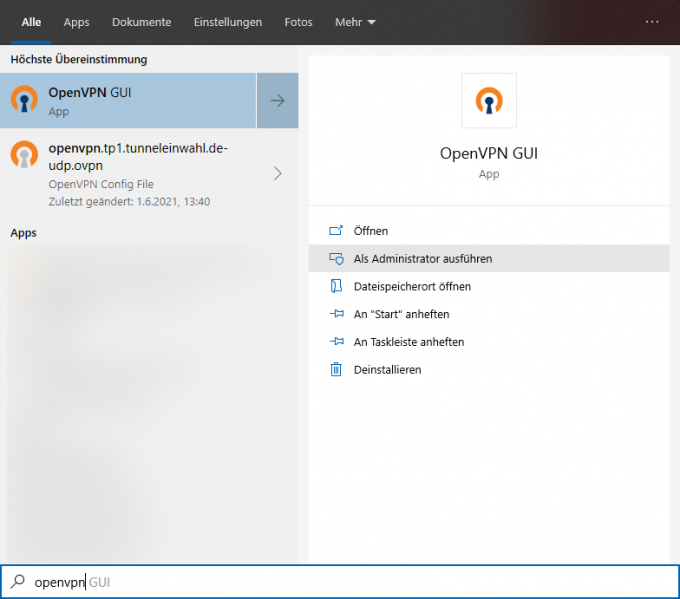Open the Dokumente tab
This screenshot has height=599, width=680.
click(141, 22)
